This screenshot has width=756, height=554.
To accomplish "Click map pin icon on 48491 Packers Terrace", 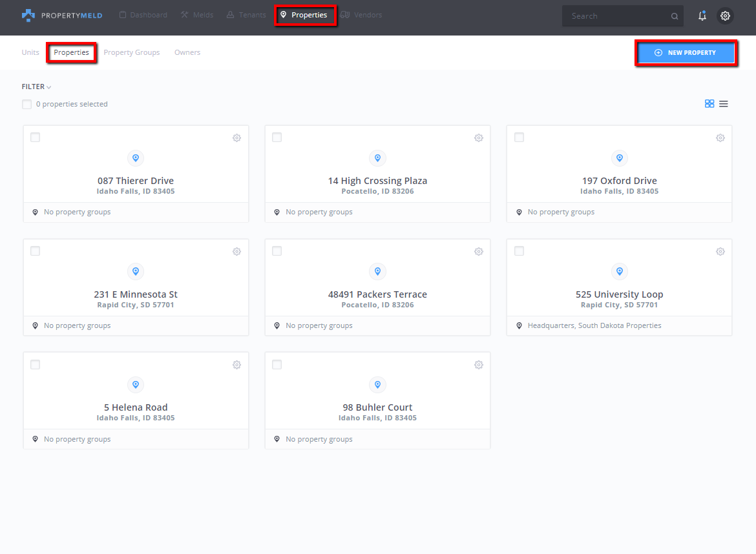I will [377, 271].
